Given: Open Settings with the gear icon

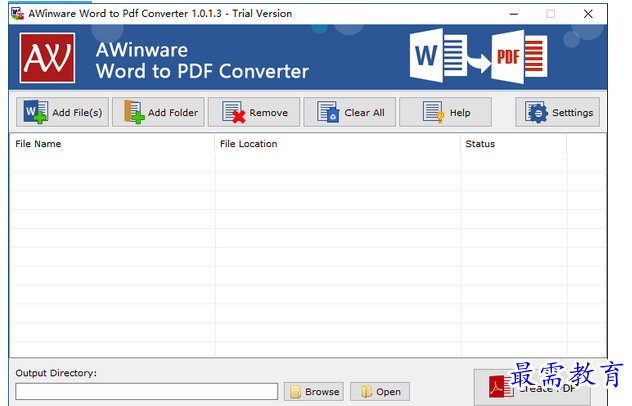Looking at the screenshot, I should point(557,112).
